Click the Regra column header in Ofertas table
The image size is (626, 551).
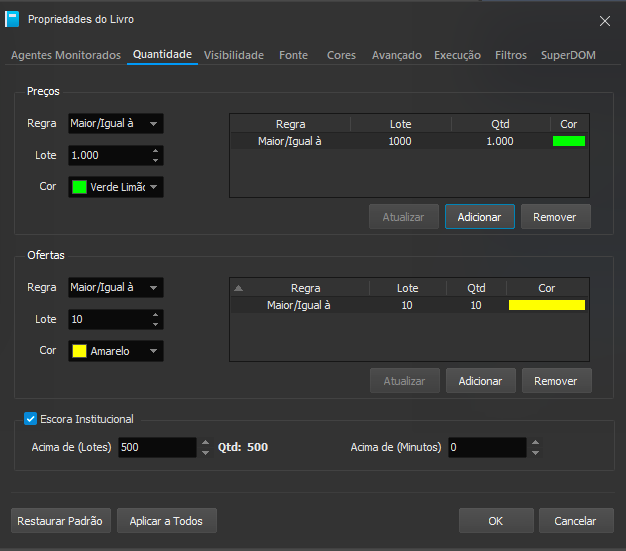click(x=305, y=288)
